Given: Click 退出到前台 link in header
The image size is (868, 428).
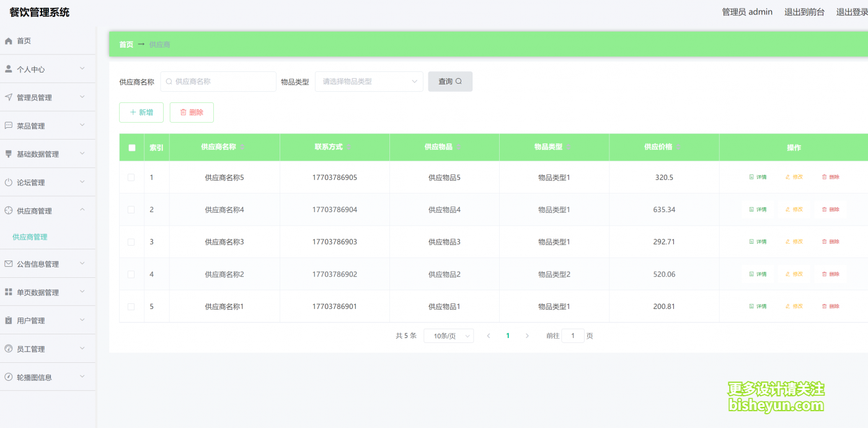Looking at the screenshot, I should [804, 12].
